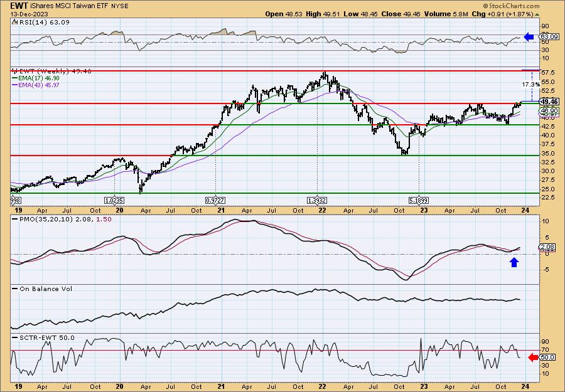Click the Chg +0.91 (+1.87%) value
The image size is (565, 392).
[502, 14]
